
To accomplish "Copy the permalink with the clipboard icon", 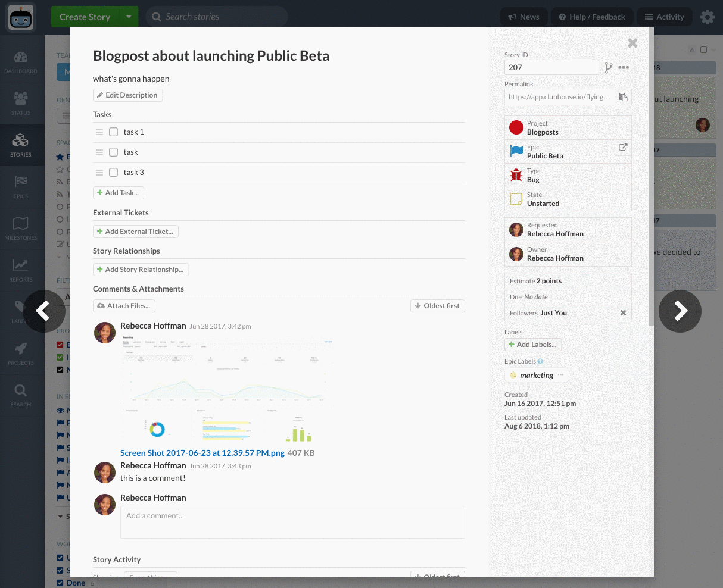I will coord(623,97).
